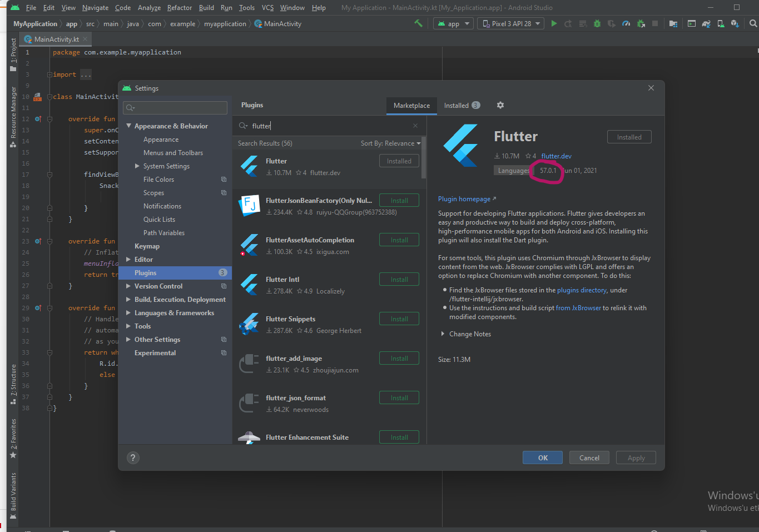Open Project Structure from the toolbar
The height and width of the screenshot is (532, 759).
click(x=673, y=23)
